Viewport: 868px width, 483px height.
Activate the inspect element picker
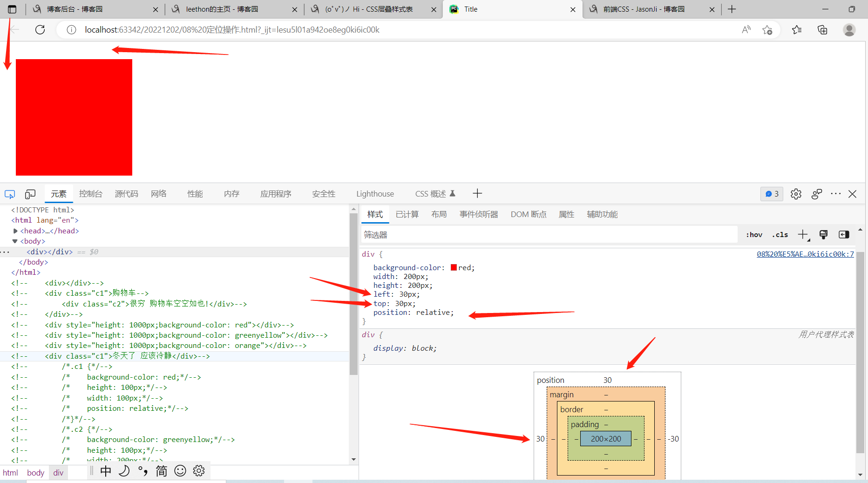(10, 194)
